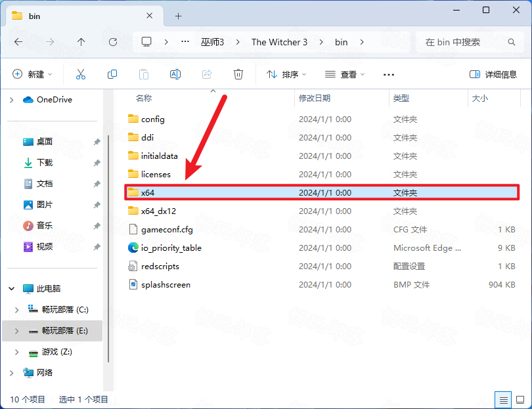Click the config folder icon
This screenshot has height=409, width=532.
(133, 119)
